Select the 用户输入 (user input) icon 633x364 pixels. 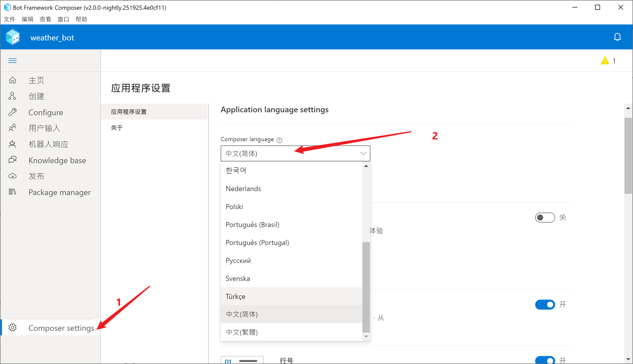(44, 128)
